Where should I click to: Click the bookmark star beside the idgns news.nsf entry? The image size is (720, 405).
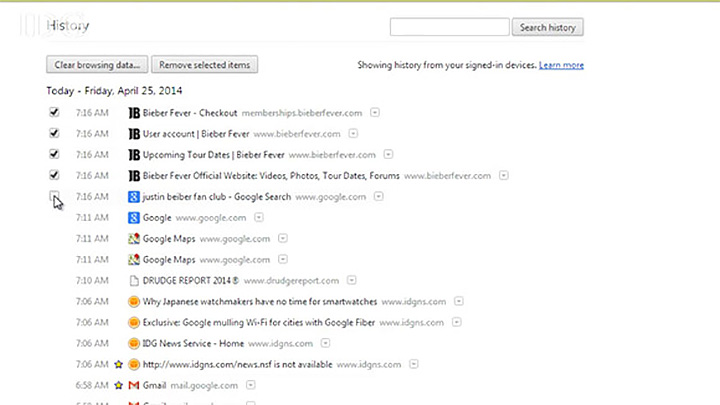click(x=119, y=365)
